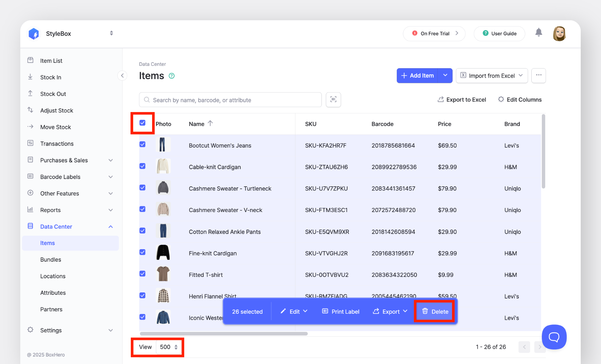The height and width of the screenshot is (364, 601).
Task: Click the user profile avatar
Action: (x=559, y=33)
